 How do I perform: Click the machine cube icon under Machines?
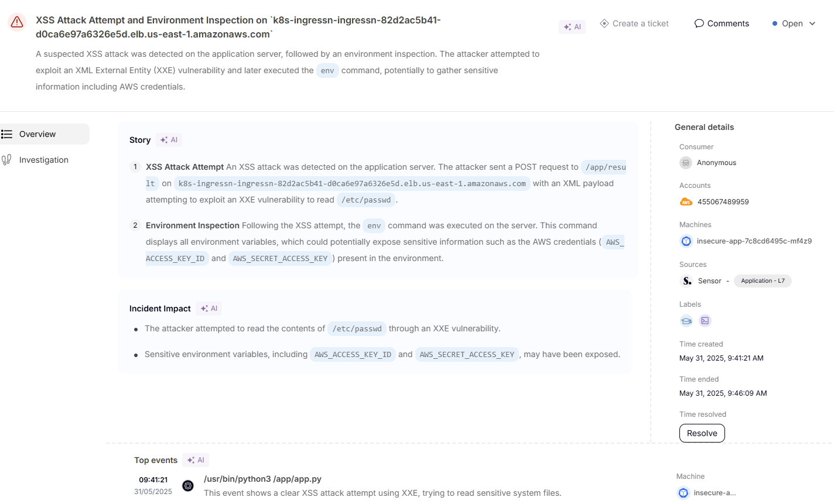(x=686, y=241)
